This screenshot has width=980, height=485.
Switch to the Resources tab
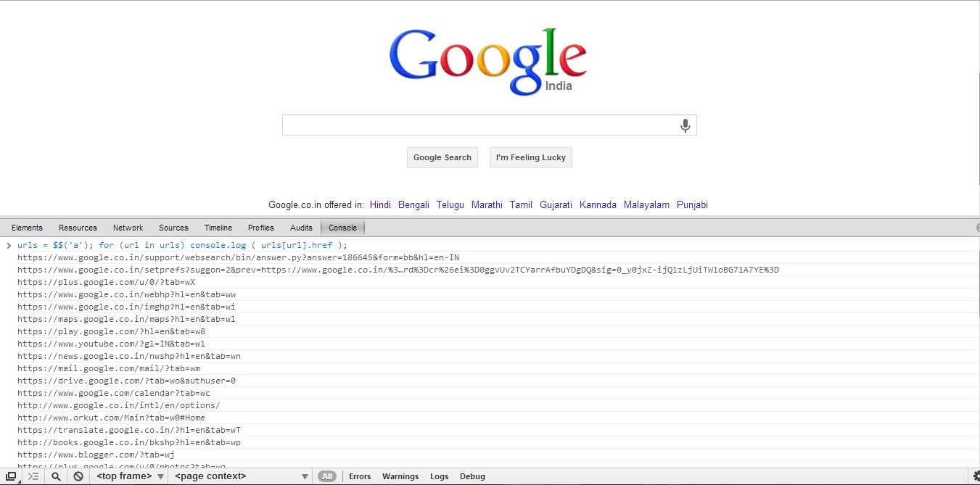(78, 228)
